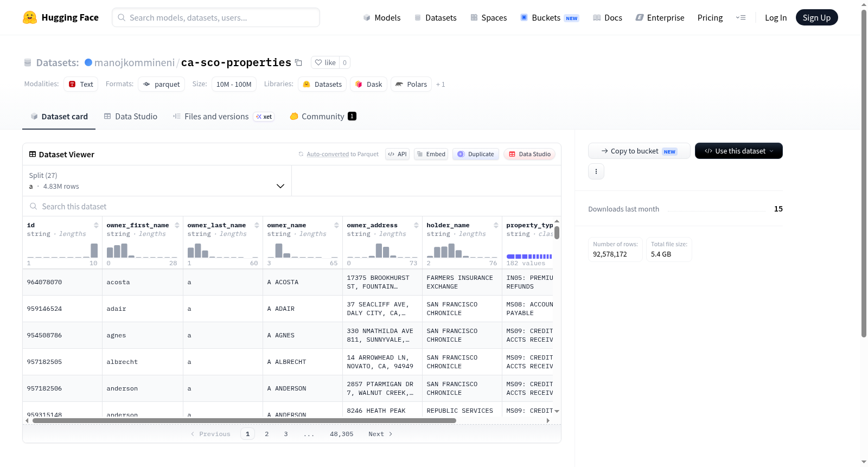
Task: Focus the Search this dataset field
Action: click(x=292, y=206)
